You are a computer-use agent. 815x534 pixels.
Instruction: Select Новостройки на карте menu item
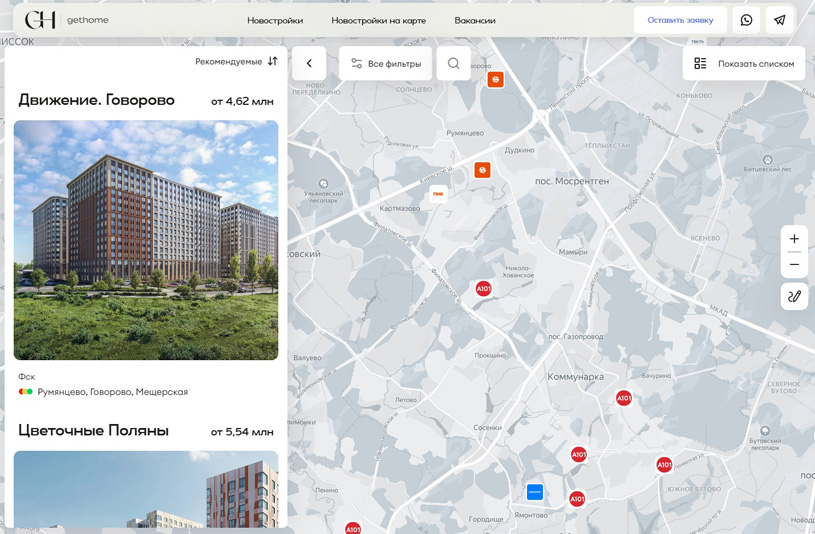coord(378,21)
